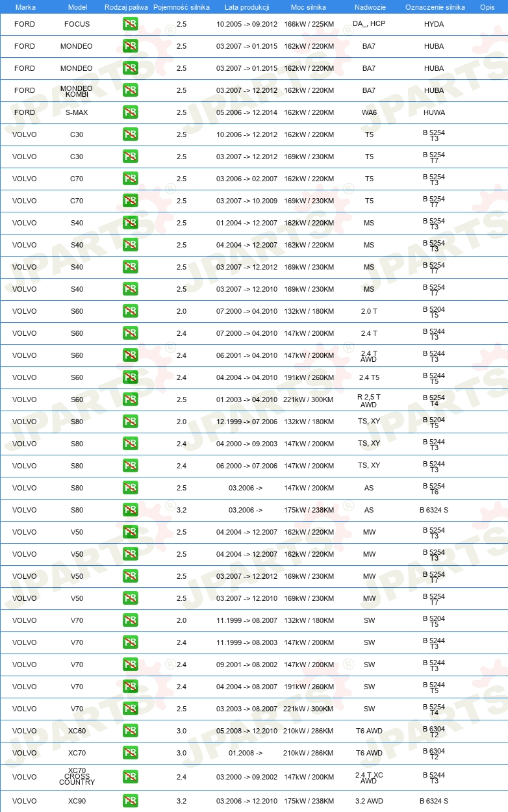
Task: Click the fuel icon in the MONDEO KOMBI row
Action: tap(130, 90)
